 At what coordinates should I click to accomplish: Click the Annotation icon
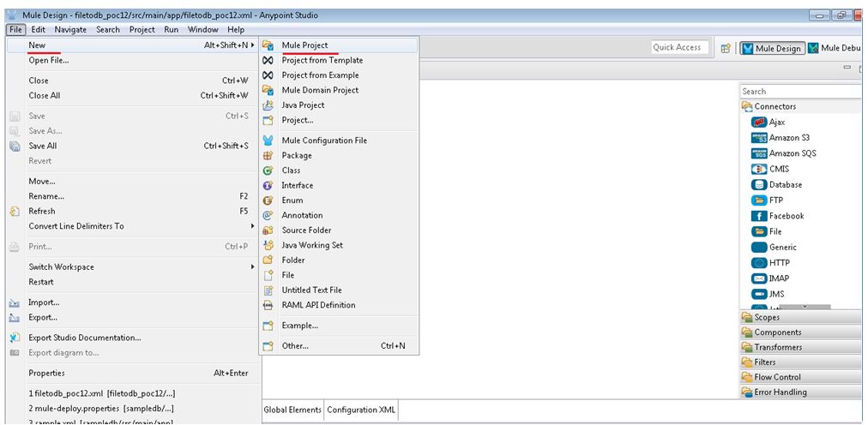pyautogui.click(x=268, y=215)
